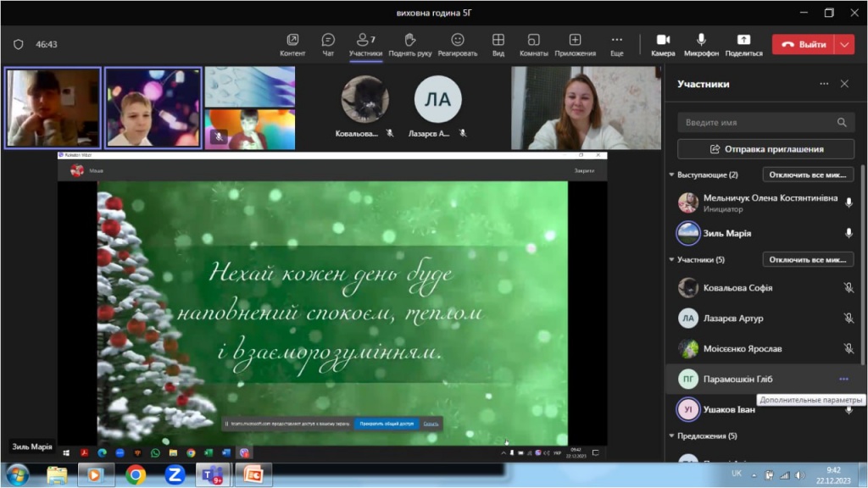Click the Share screen icon

click(x=743, y=40)
